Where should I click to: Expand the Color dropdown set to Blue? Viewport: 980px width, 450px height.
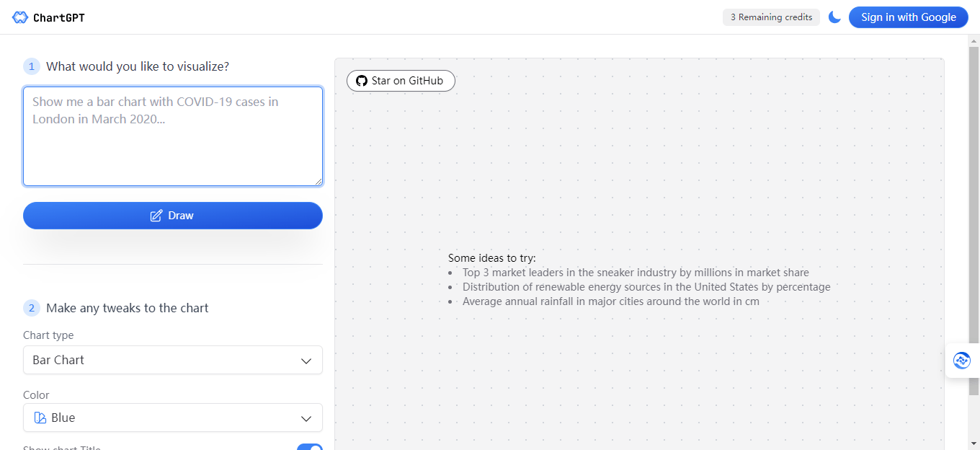[172, 418]
